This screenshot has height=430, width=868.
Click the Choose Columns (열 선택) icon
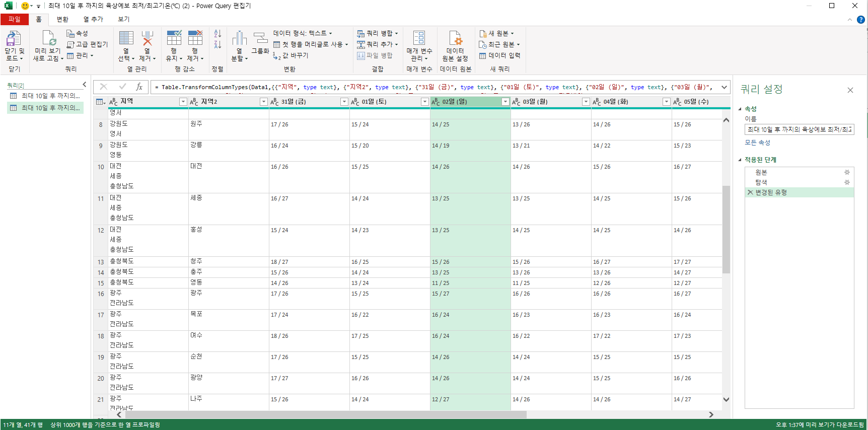point(126,38)
